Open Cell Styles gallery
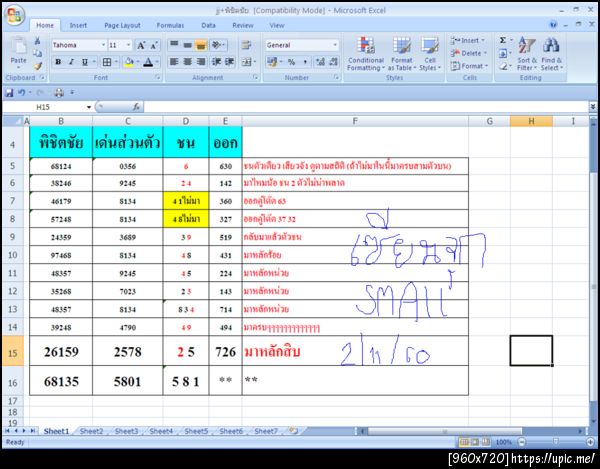 point(430,54)
